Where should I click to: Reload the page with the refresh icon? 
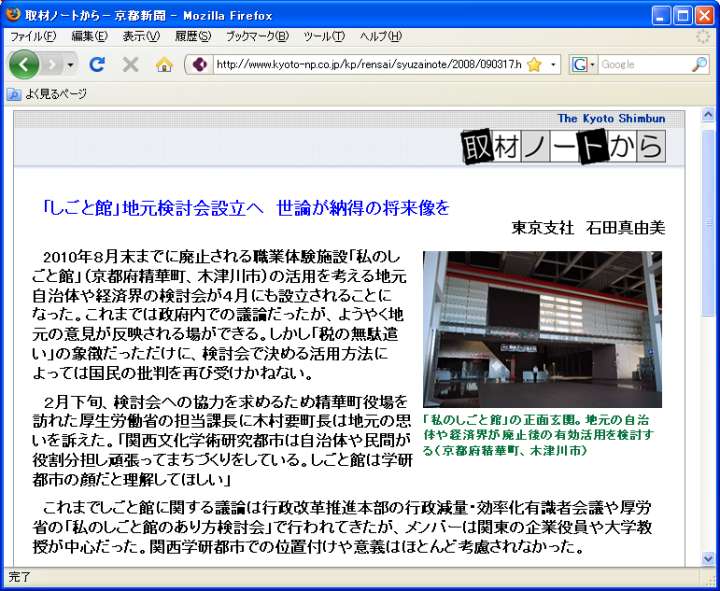(x=97, y=64)
